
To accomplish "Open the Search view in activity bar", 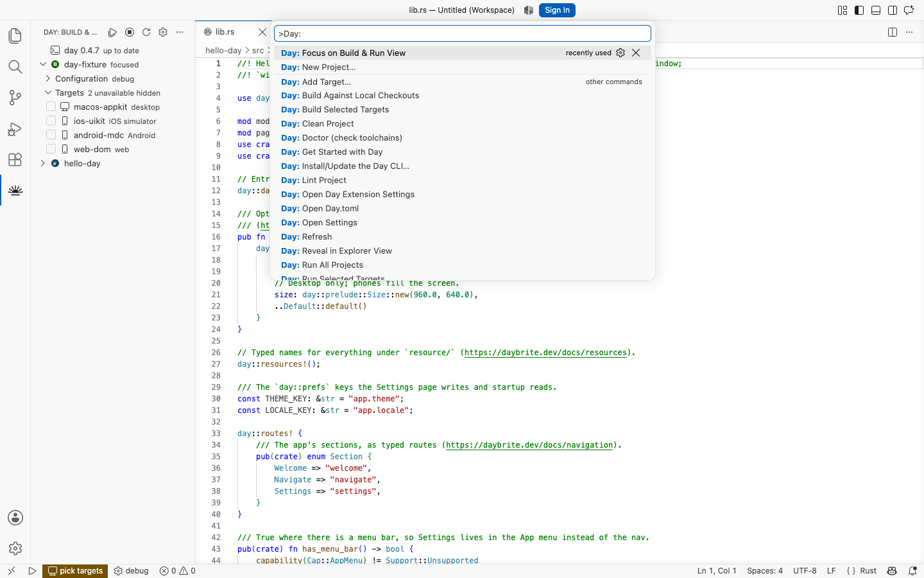I will coord(15,67).
